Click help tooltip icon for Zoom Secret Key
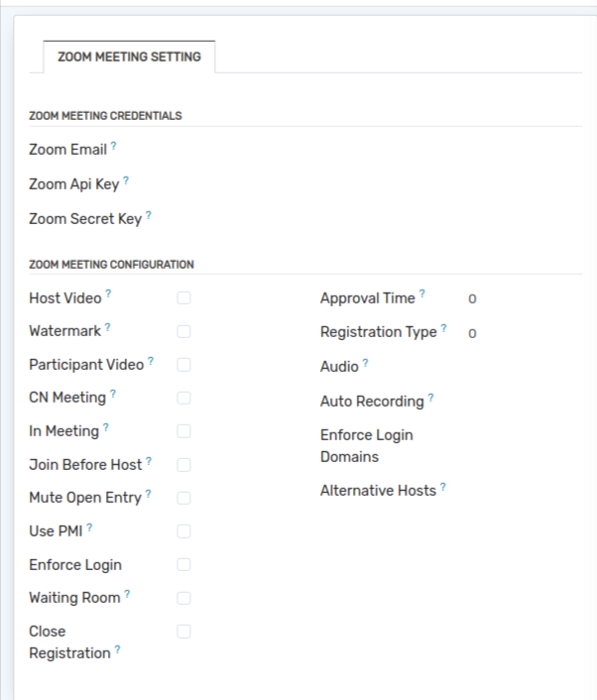597x700 pixels. click(x=149, y=215)
